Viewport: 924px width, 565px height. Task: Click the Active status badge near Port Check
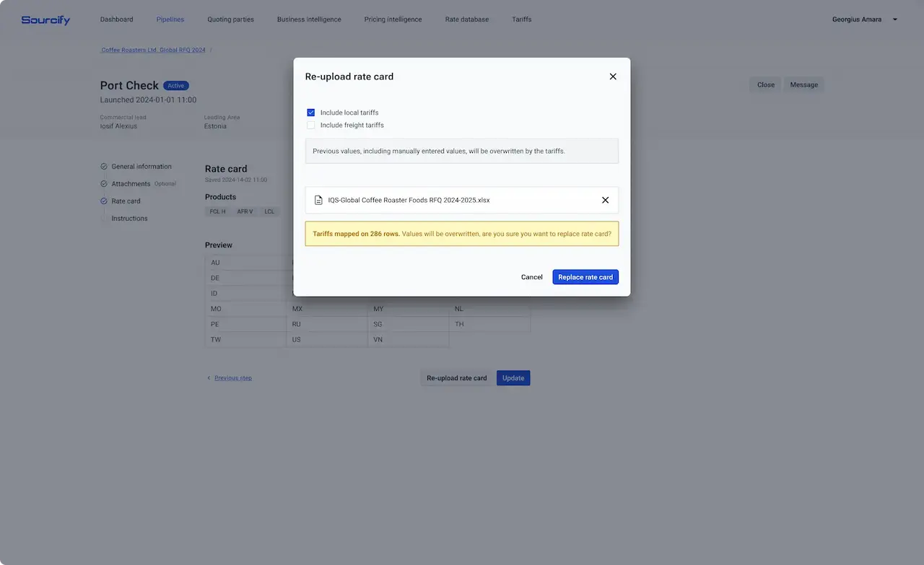point(175,85)
